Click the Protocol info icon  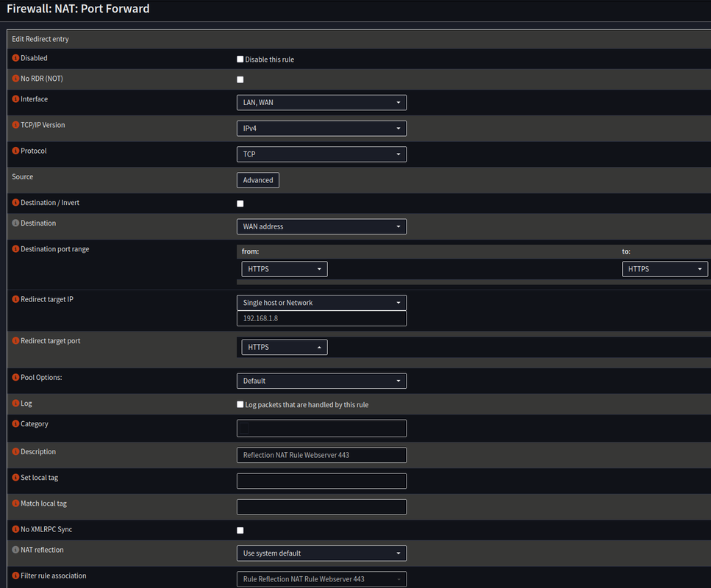tap(15, 151)
